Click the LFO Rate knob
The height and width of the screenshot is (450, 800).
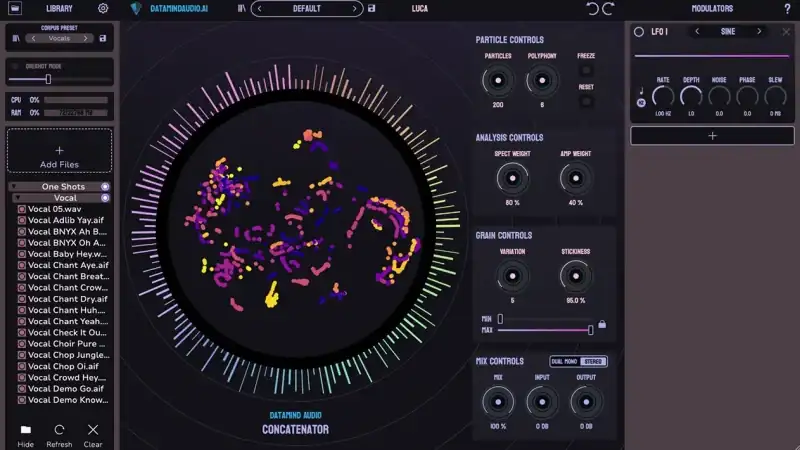click(663, 96)
